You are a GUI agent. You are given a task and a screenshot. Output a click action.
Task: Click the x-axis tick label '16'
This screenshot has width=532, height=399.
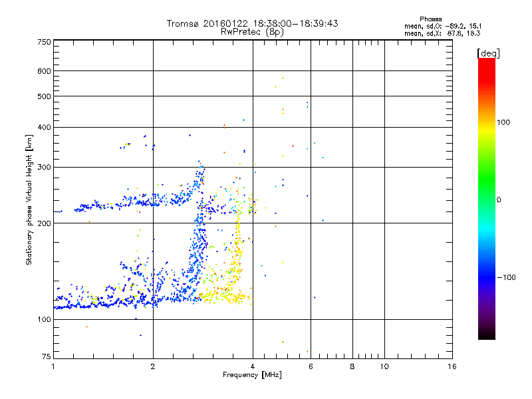pos(452,366)
